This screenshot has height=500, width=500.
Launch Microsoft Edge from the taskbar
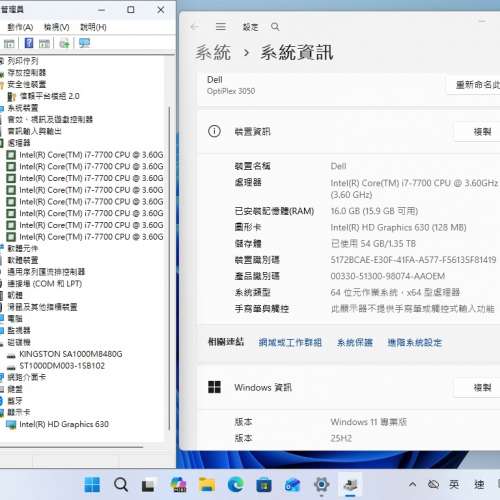pos(235,485)
